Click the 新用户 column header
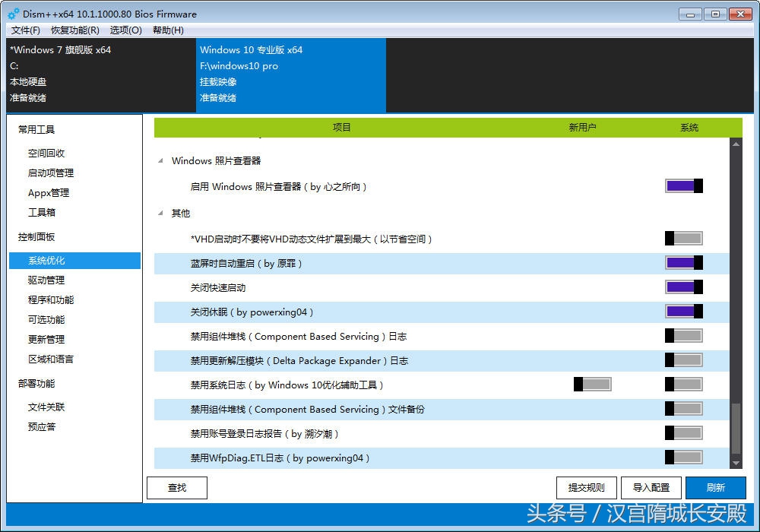Screen dimensions: 760x532 point(582,128)
